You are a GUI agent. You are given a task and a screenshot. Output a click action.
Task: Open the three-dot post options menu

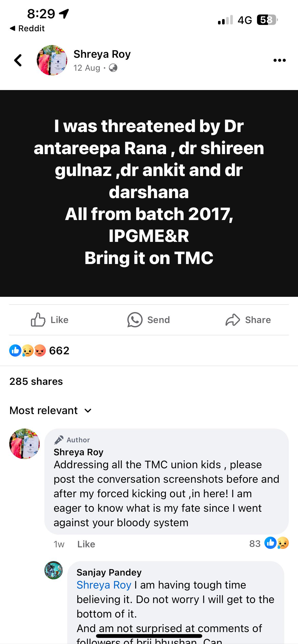[279, 60]
